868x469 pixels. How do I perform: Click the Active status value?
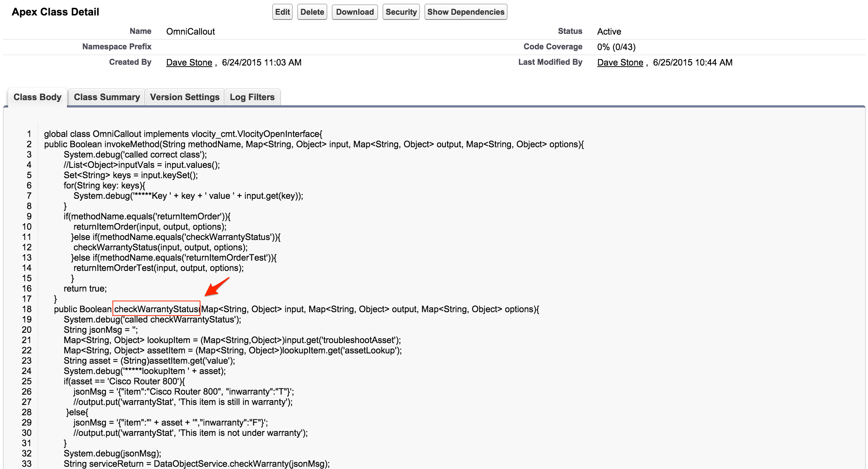(609, 32)
